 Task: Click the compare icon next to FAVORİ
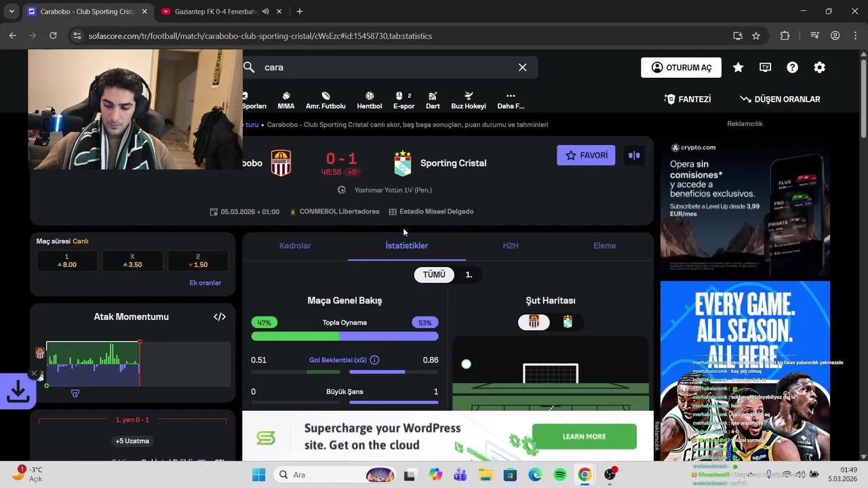pos(634,155)
